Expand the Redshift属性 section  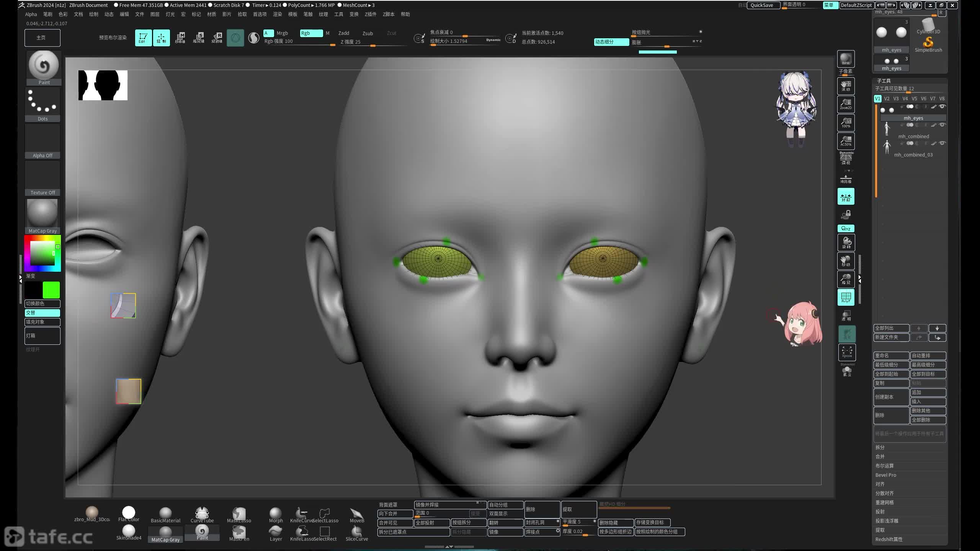tap(889, 539)
